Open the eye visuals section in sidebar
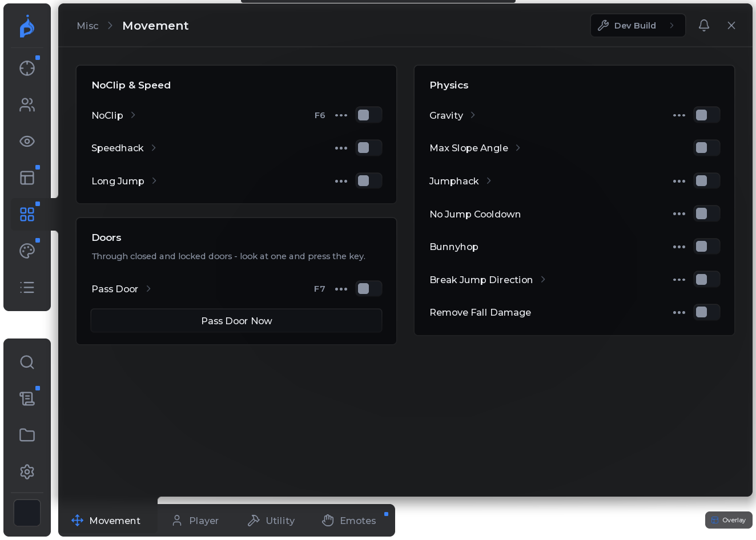The width and height of the screenshot is (756, 540). click(27, 141)
